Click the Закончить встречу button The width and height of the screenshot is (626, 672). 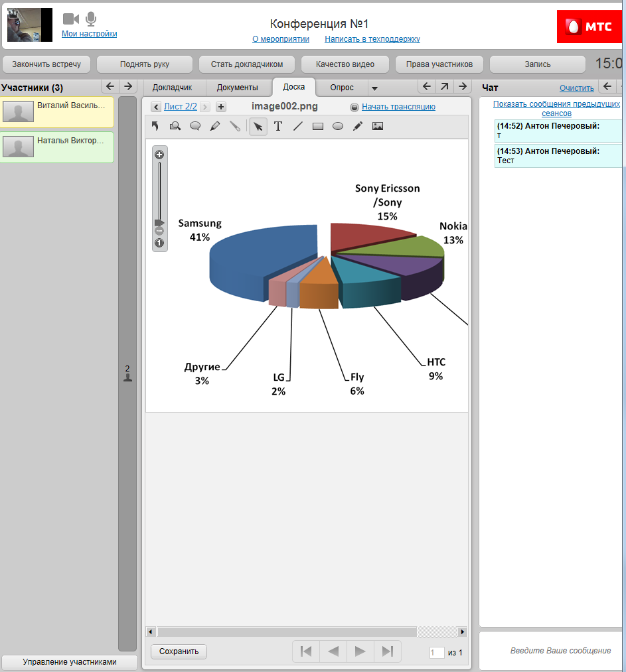46,64
